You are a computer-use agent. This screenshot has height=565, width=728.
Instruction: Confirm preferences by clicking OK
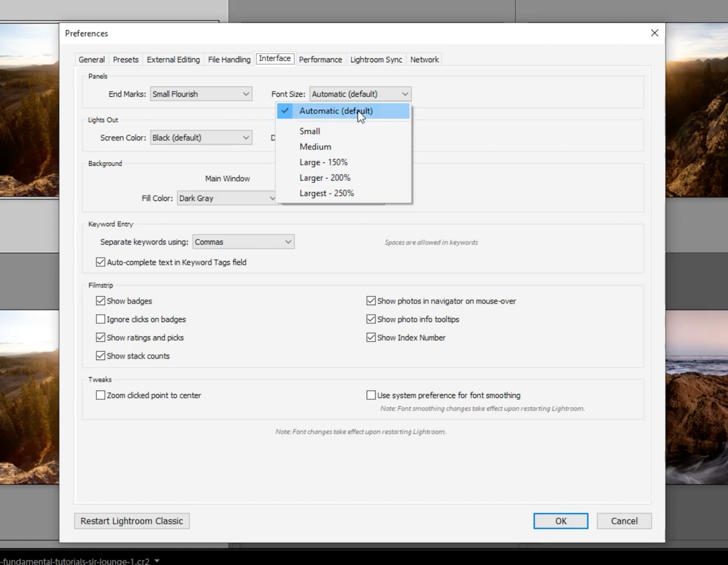coord(560,521)
